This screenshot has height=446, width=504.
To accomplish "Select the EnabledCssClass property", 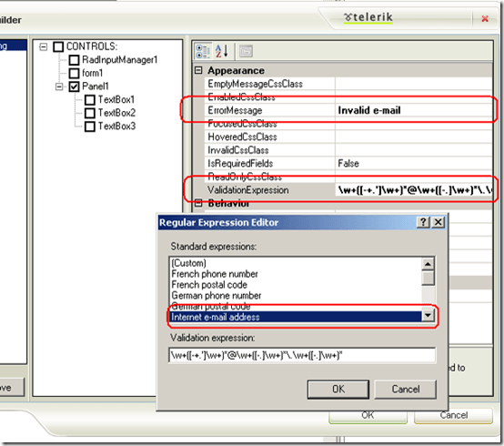I will (241, 96).
